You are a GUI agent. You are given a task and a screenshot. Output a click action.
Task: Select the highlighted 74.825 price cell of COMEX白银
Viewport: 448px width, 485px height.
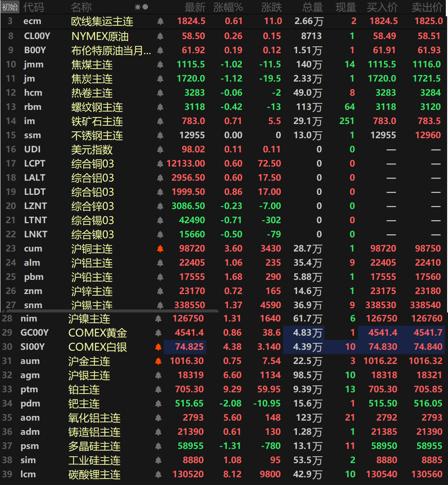click(185, 347)
